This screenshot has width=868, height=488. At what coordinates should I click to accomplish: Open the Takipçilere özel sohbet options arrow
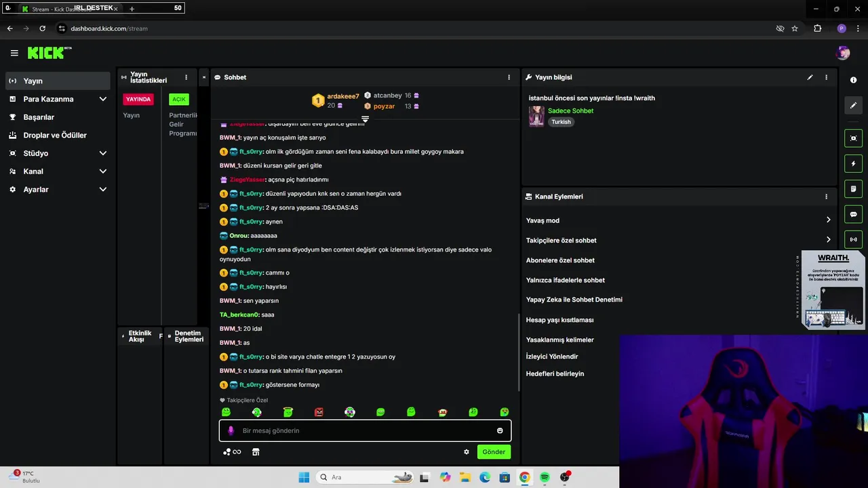coord(828,239)
